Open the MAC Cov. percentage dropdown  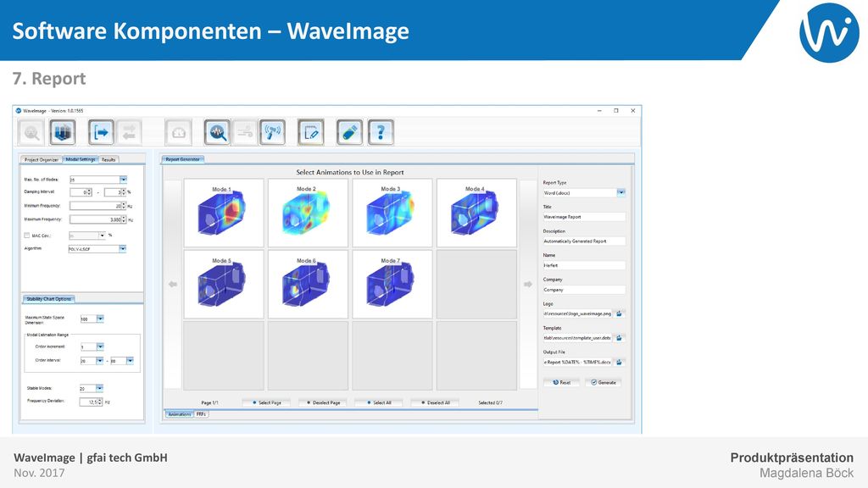[102, 236]
